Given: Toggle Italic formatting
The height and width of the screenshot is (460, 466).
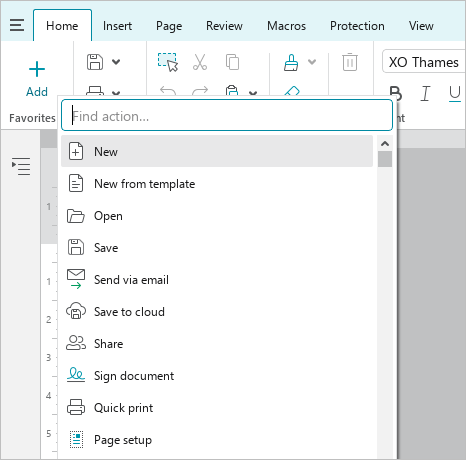Looking at the screenshot, I should tap(425, 93).
